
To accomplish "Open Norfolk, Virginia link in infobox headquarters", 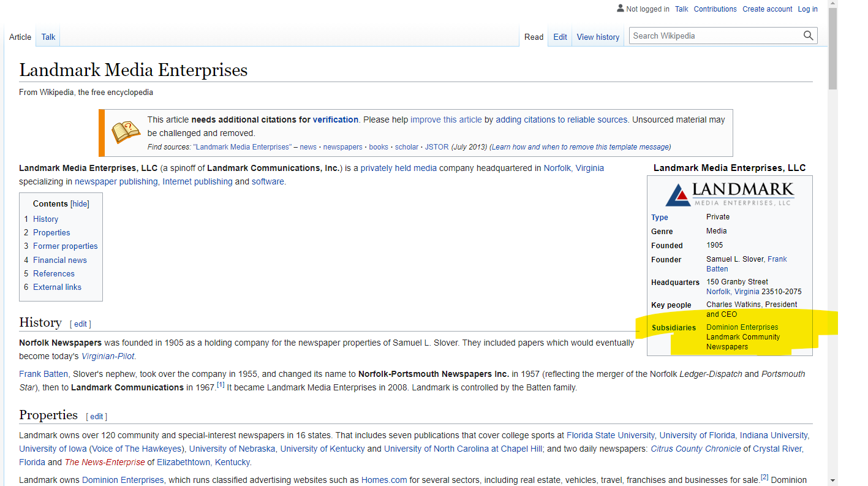I will (x=733, y=292).
